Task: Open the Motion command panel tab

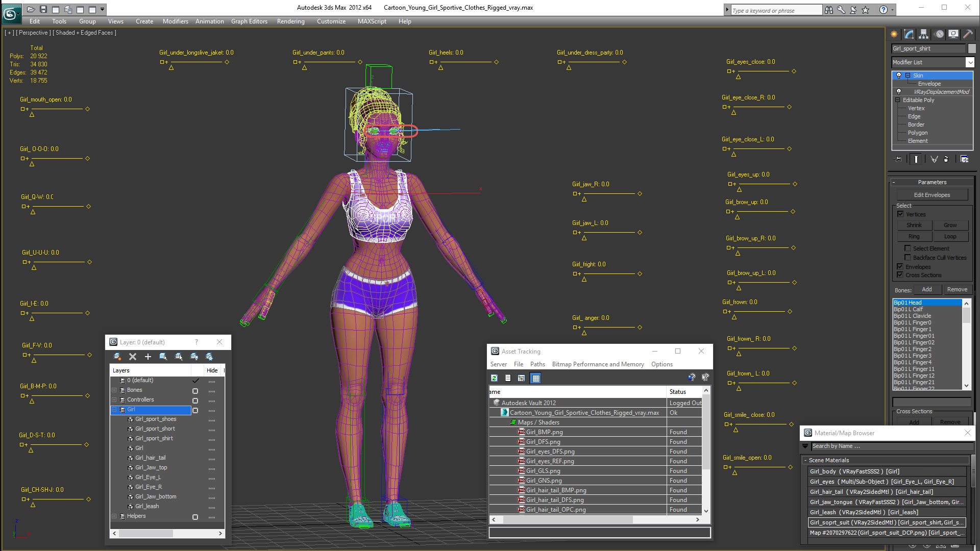Action: (939, 34)
